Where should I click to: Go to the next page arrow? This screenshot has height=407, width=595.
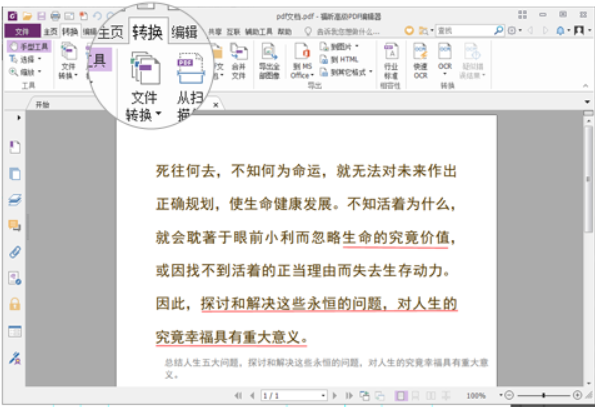click(x=335, y=396)
